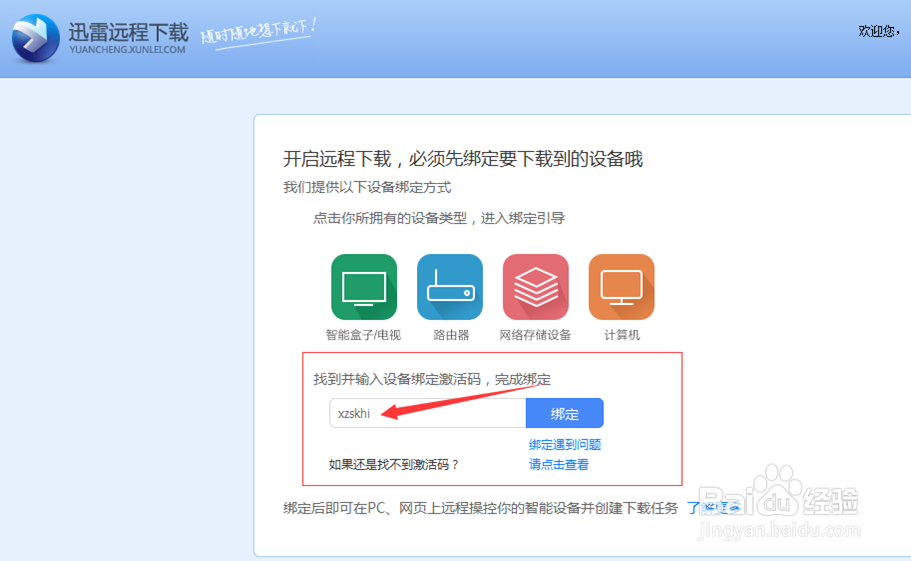The image size is (911, 561).
Task: Select the blue router device icon
Action: pos(450,287)
